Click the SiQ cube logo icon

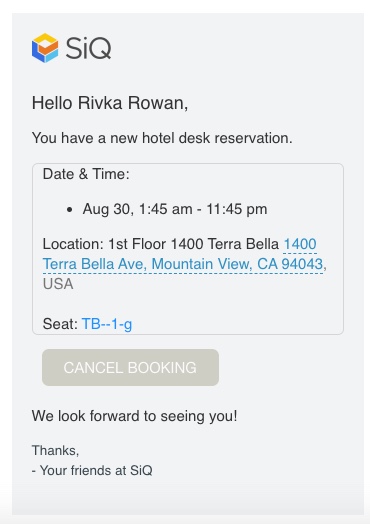tap(45, 48)
